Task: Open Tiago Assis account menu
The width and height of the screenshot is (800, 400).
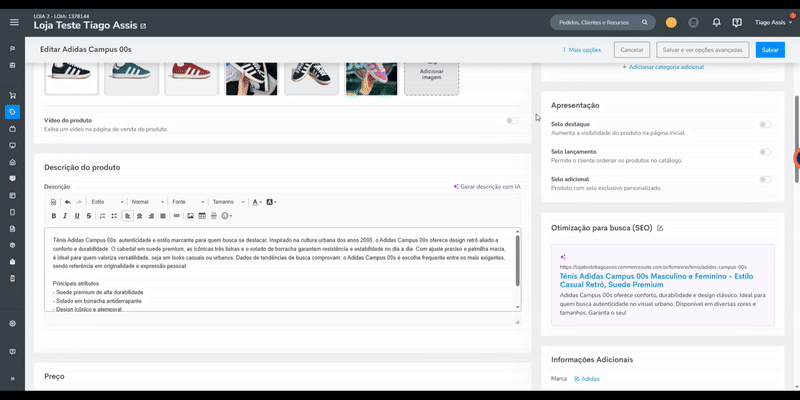Action: pos(773,22)
